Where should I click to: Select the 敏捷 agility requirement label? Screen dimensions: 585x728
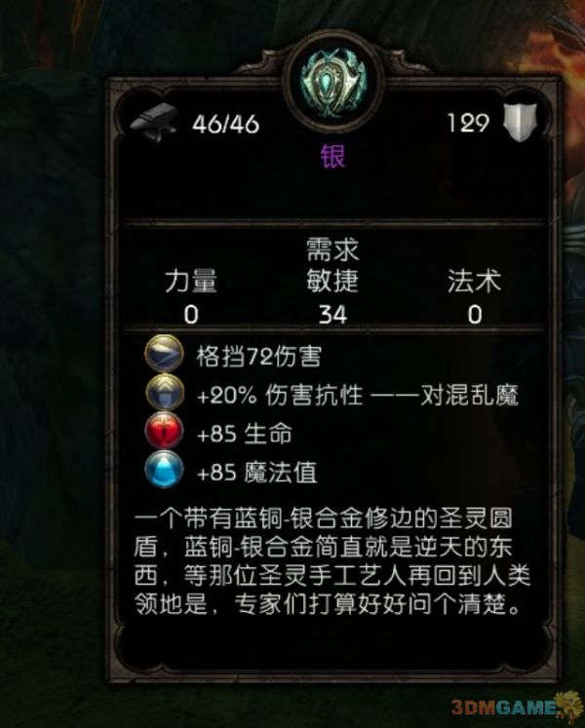332,281
